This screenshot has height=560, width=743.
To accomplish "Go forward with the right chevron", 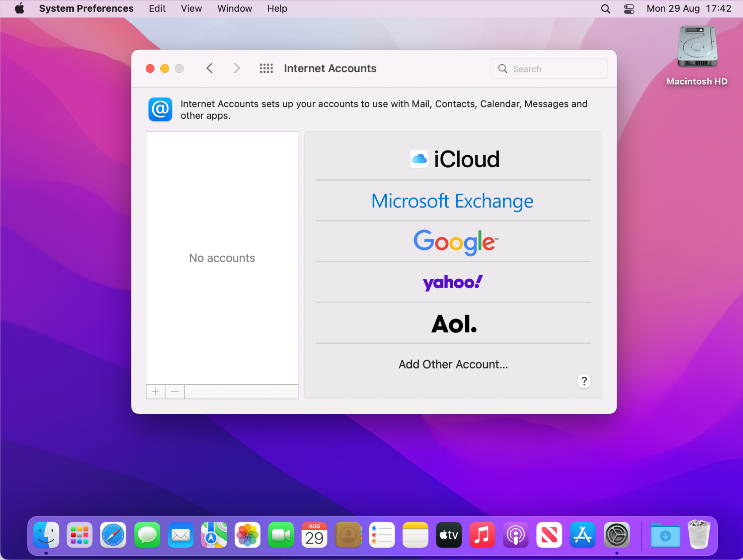I will coord(237,68).
